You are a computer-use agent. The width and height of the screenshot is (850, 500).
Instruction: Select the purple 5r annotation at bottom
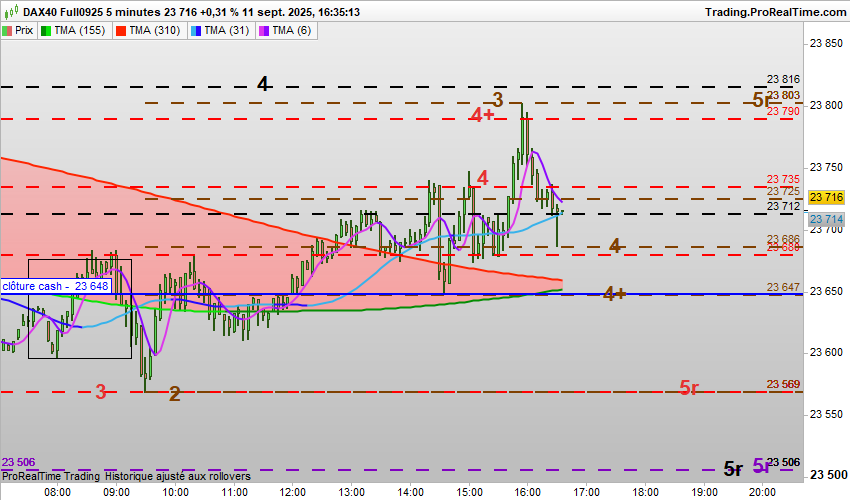click(761, 465)
